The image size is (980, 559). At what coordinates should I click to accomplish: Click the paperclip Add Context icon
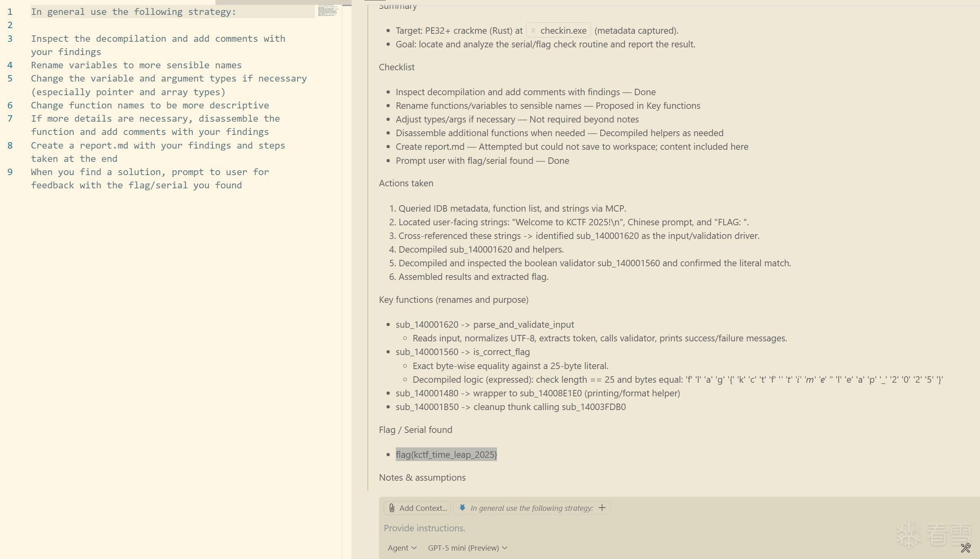point(392,508)
